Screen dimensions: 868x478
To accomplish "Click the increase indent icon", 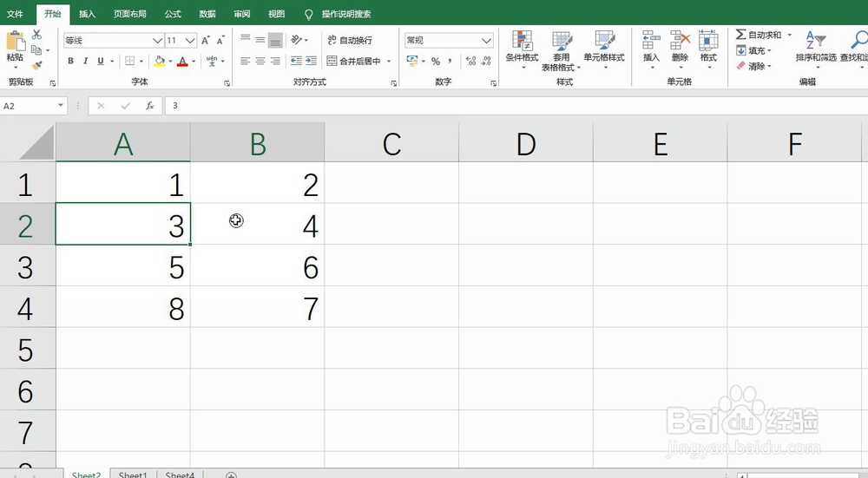I will pos(310,62).
